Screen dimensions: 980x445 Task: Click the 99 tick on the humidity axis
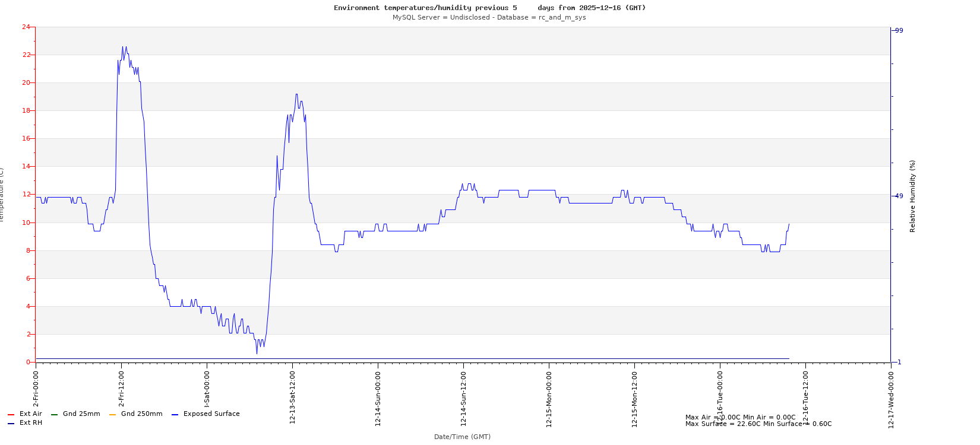coord(899,30)
